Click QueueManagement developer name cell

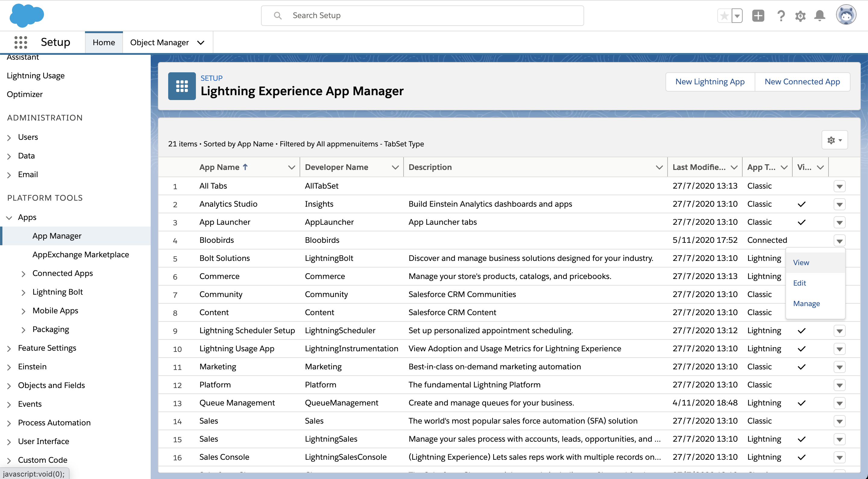point(341,403)
